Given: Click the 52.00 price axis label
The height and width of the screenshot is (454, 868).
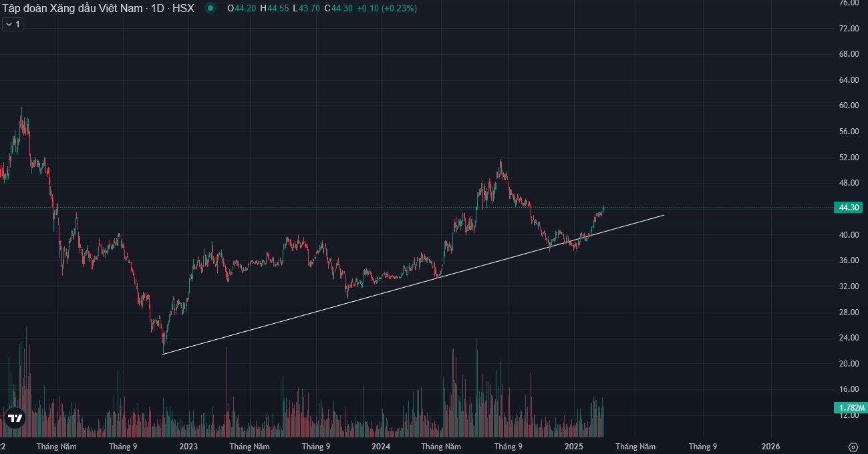Looking at the screenshot, I should [849, 158].
